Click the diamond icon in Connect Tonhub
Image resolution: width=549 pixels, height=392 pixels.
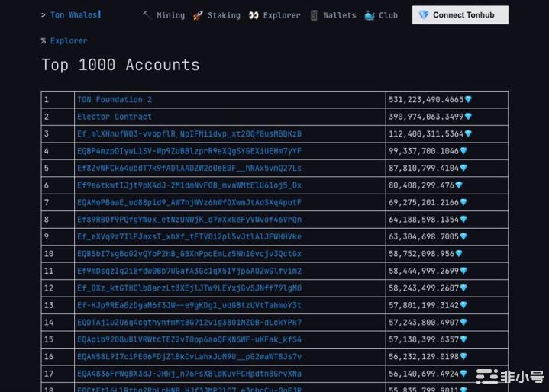coord(424,15)
